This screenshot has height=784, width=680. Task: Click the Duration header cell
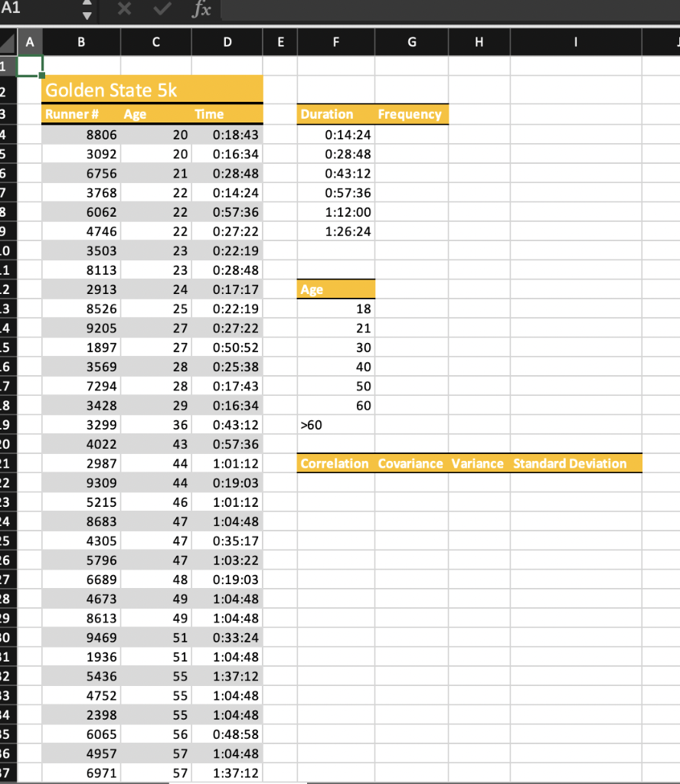tap(327, 114)
